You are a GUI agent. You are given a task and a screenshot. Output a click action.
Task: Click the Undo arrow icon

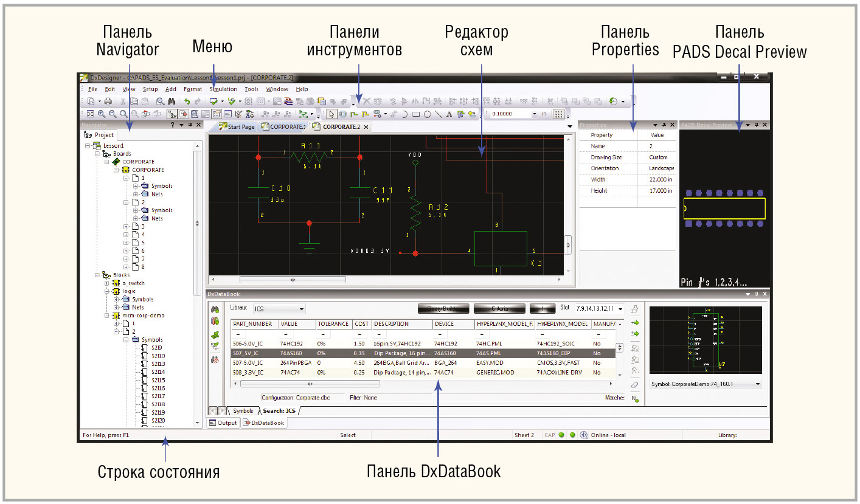187,102
